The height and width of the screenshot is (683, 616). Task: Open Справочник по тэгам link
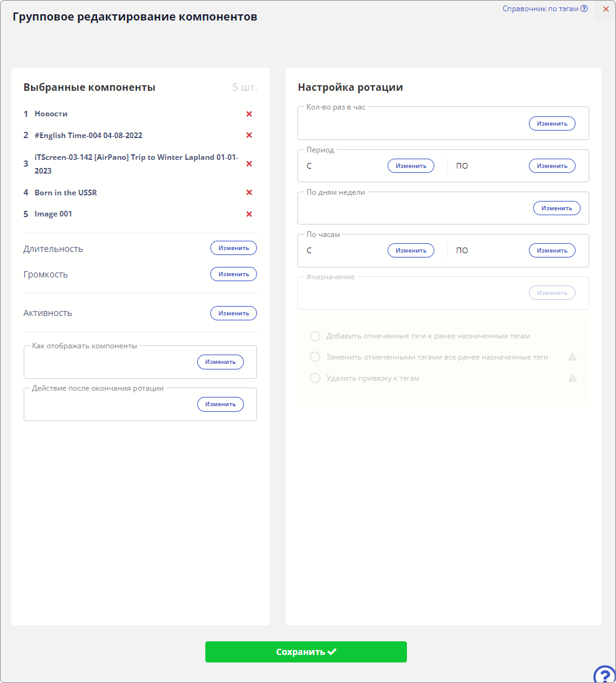[x=544, y=9]
